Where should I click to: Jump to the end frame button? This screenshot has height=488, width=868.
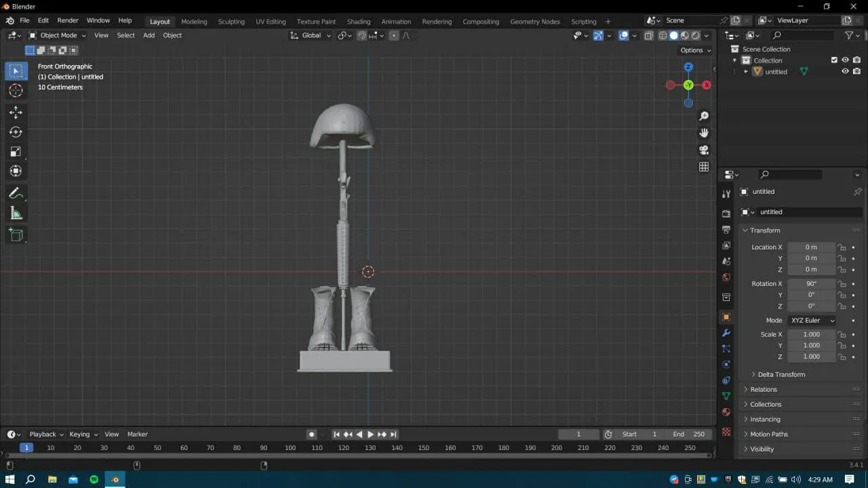click(x=393, y=434)
